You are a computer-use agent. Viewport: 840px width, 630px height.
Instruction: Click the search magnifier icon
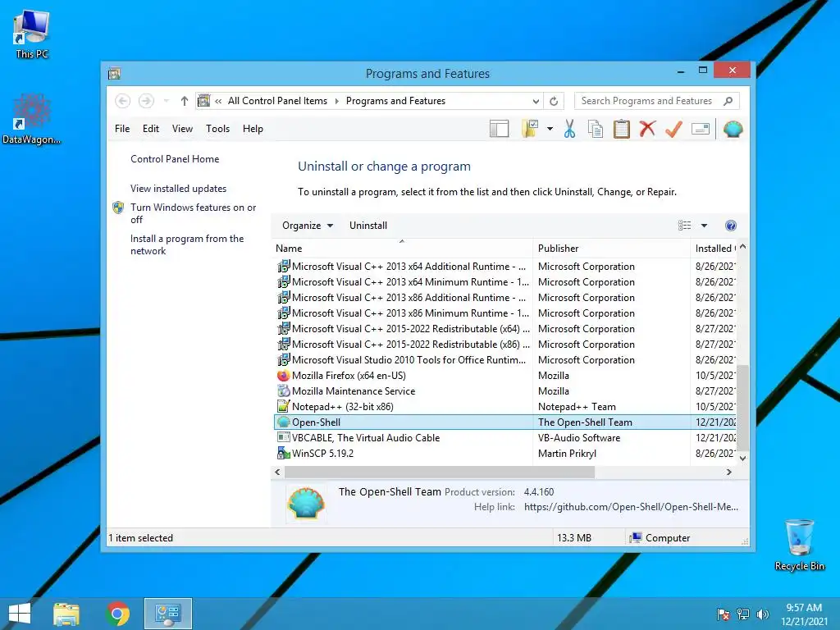728,101
